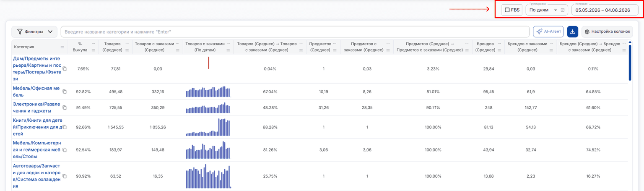Enable the FBS checkbox
The height and width of the screenshot is (191, 644).
pyautogui.click(x=507, y=10)
